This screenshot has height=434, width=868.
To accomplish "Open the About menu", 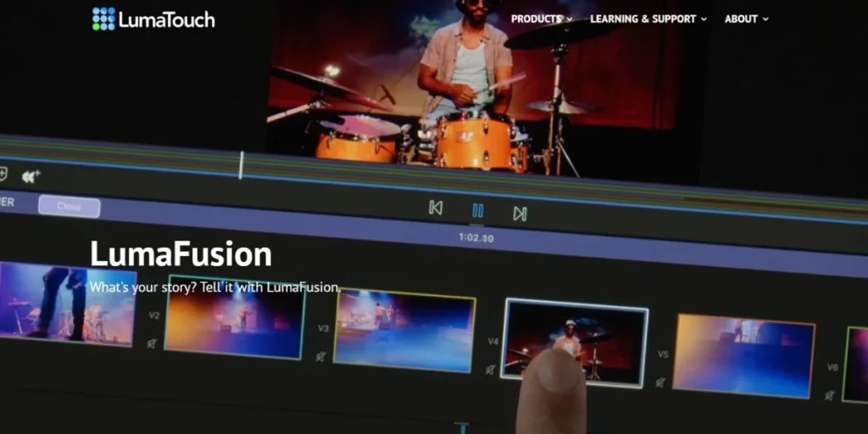I will [741, 19].
